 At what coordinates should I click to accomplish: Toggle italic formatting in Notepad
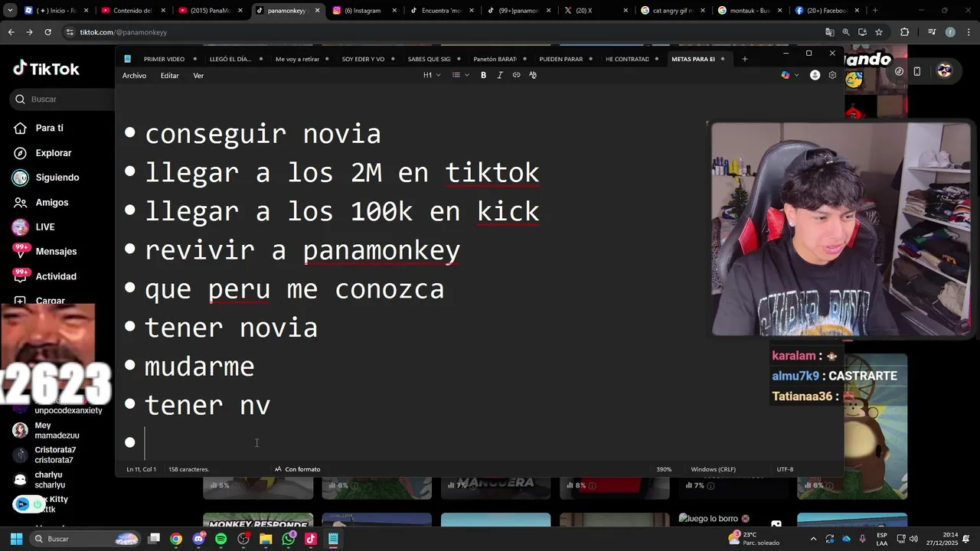tap(500, 75)
